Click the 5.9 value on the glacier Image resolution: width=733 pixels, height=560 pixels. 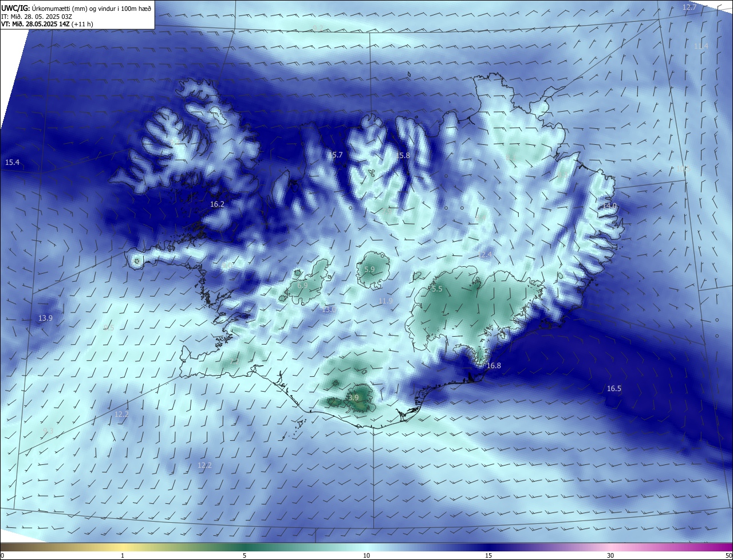[x=369, y=269]
